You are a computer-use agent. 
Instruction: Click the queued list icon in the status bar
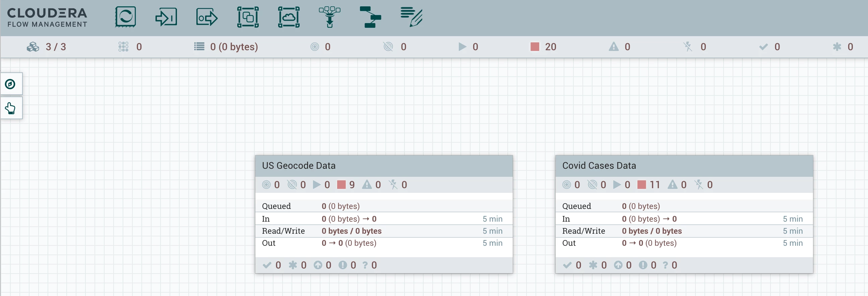point(199,47)
